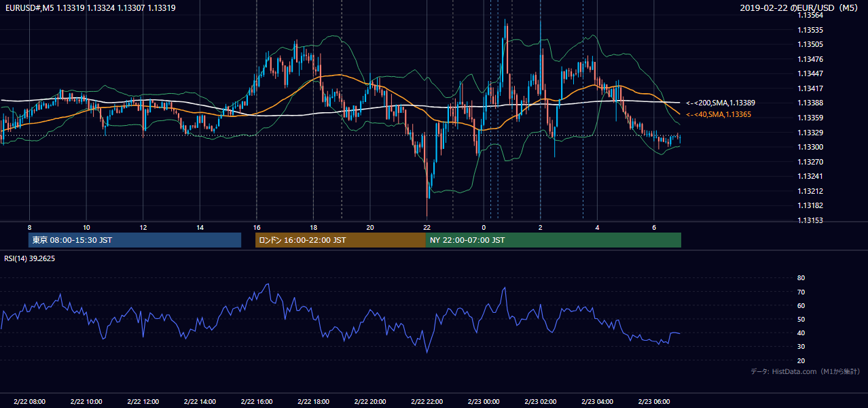Click price axis label 1.13182
This screenshot has height=408, width=868.
[x=811, y=205]
